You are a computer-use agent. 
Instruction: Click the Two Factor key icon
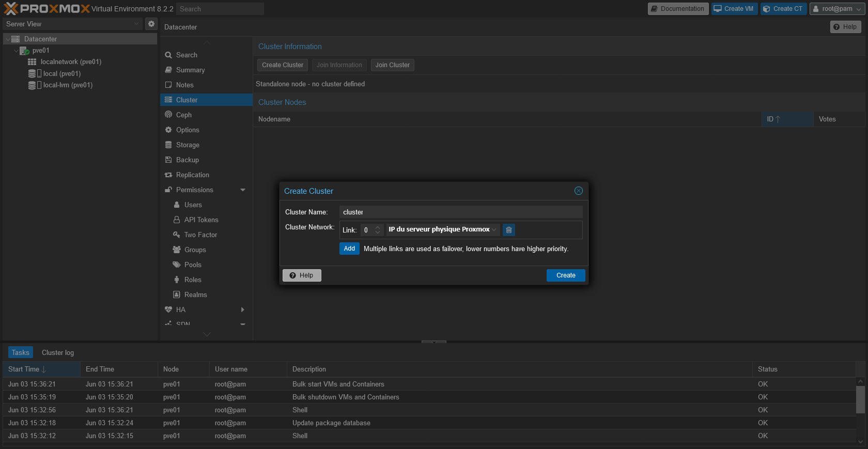(177, 235)
